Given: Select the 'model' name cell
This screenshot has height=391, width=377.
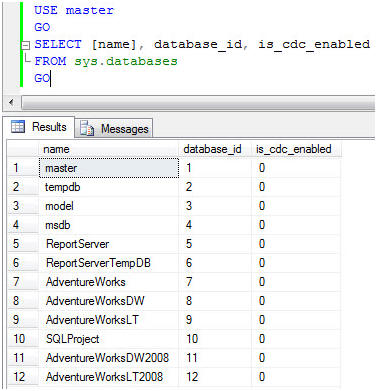Looking at the screenshot, I should (109, 206).
